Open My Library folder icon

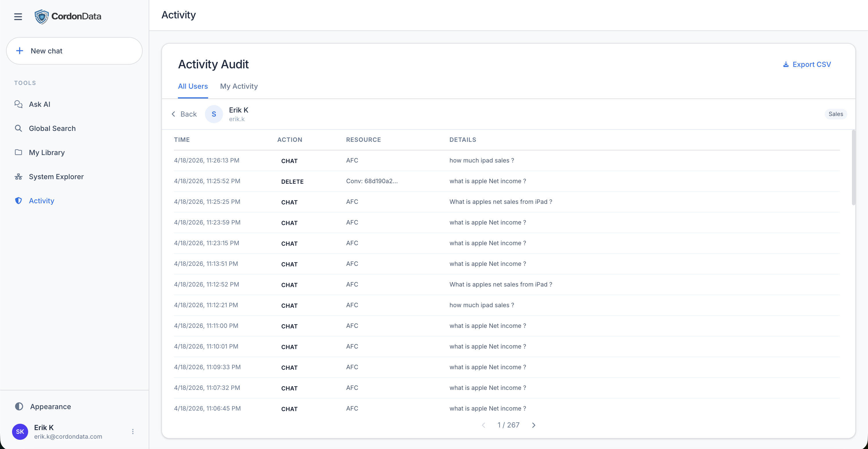(x=19, y=152)
